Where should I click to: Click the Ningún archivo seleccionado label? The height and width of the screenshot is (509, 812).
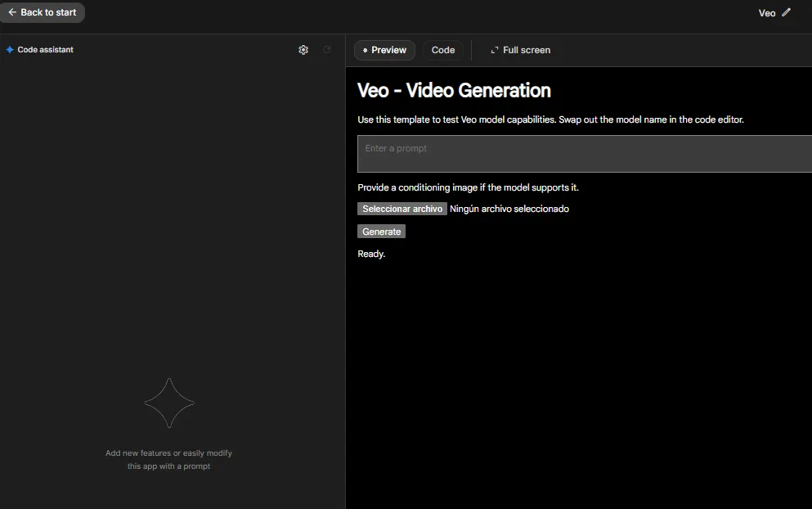click(509, 209)
